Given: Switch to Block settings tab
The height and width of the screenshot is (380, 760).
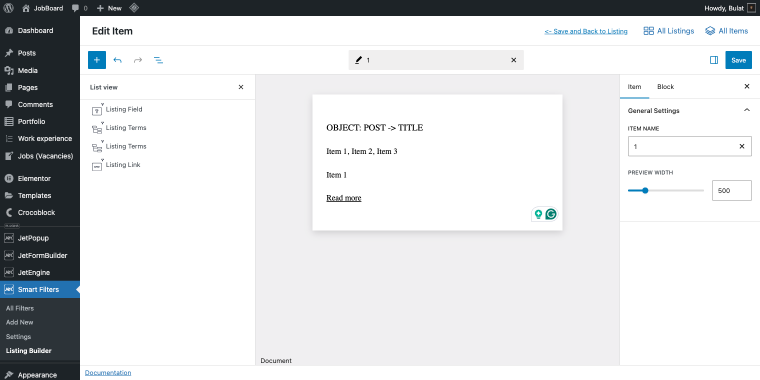Looking at the screenshot, I should (x=665, y=87).
